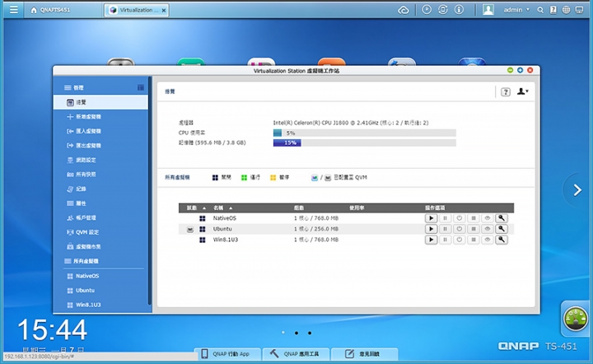The width and height of the screenshot is (593, 364).
Task: Go to next desktop page with right arrow
Action: 577,190
